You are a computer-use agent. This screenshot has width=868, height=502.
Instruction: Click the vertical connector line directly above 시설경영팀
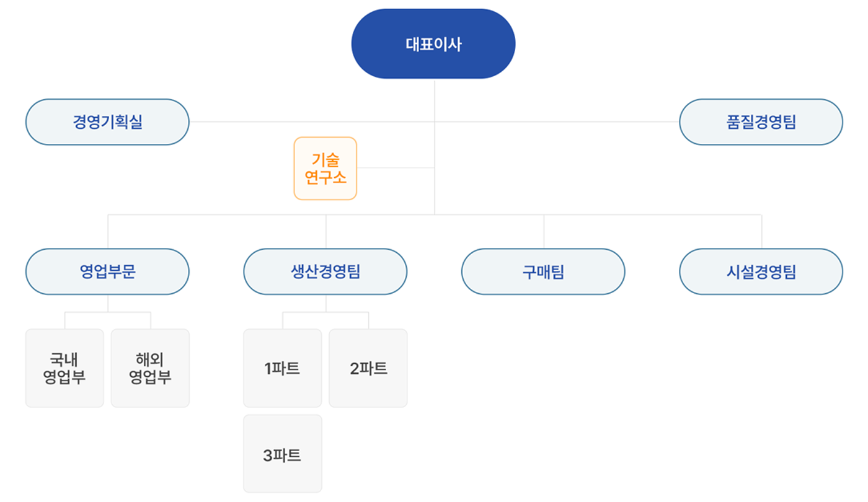[761, 232]
